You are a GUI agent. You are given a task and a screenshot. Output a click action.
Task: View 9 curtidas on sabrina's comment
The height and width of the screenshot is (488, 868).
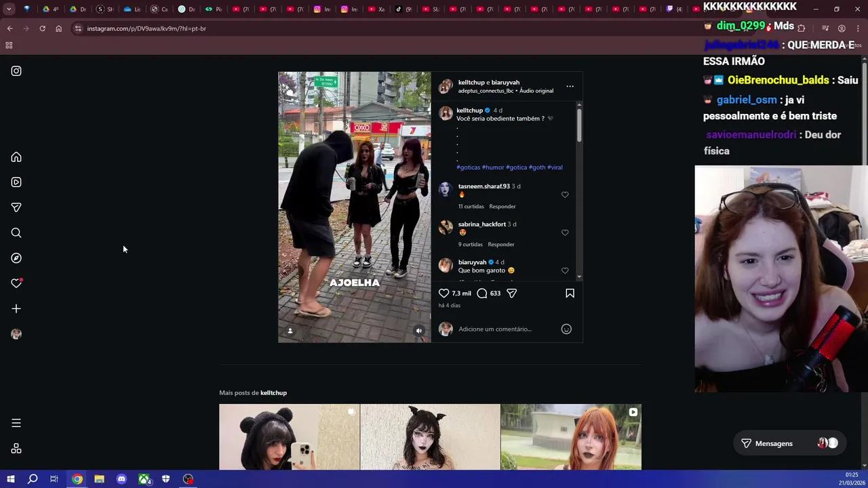point(471,244)
